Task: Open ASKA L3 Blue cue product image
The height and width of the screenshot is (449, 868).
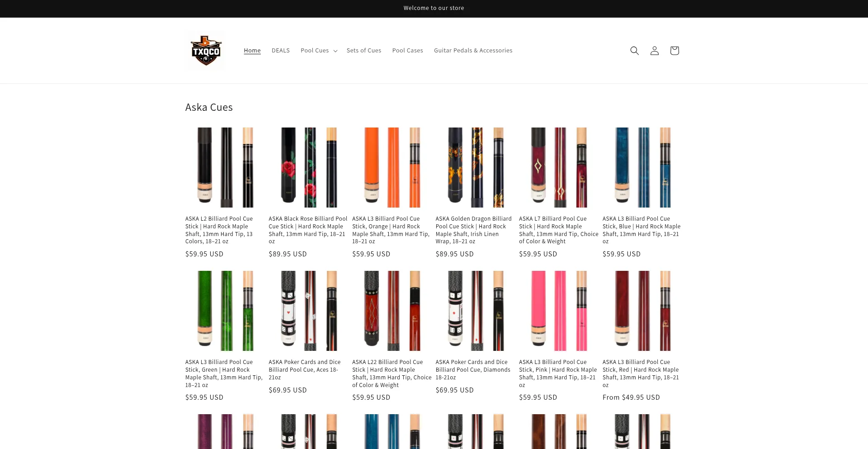Action: 642,167
